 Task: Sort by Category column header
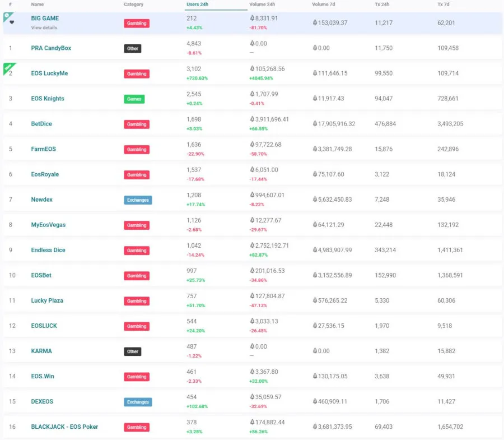click(133, 4)
